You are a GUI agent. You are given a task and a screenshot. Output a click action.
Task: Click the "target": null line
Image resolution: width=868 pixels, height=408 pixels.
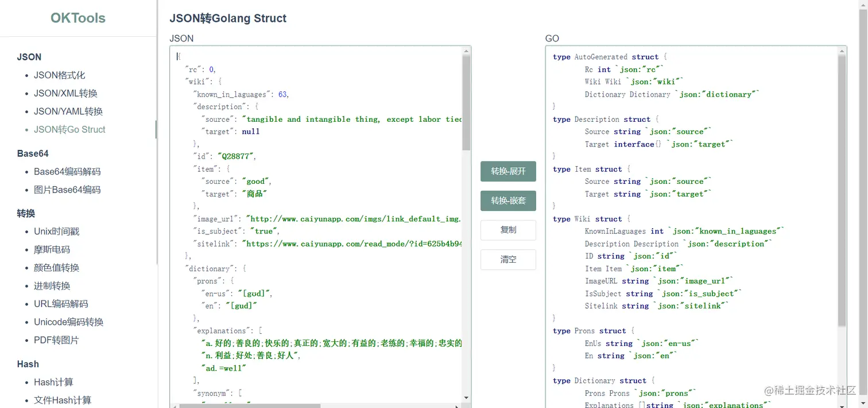point(230,132)
